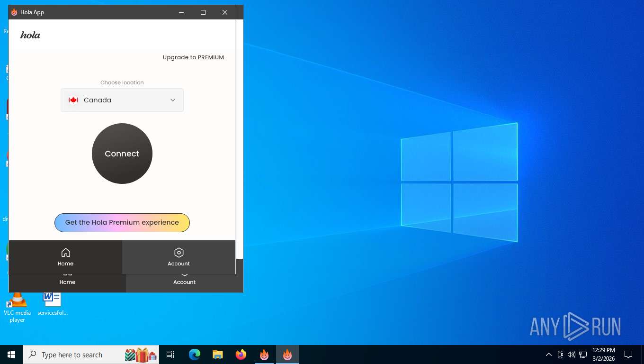Click the Type here to search box
Screen dimensions: 644x364
click(x=91, y=355)
